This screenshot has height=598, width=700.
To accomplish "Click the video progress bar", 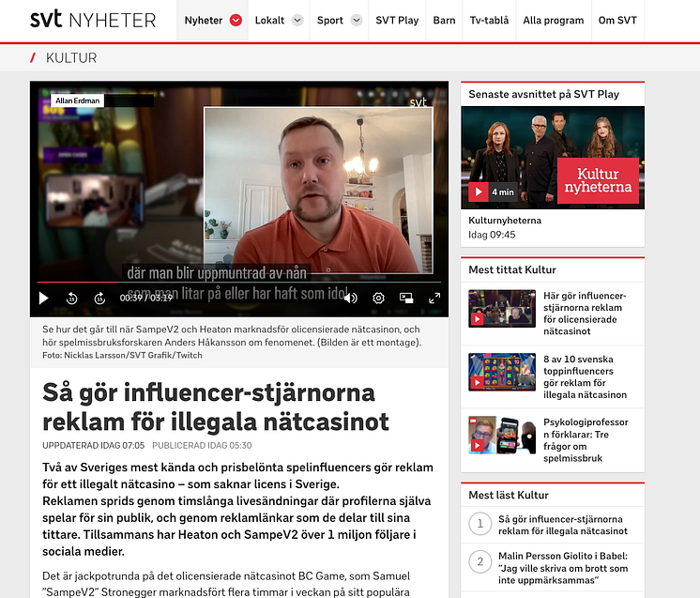I will pos(239,283).
